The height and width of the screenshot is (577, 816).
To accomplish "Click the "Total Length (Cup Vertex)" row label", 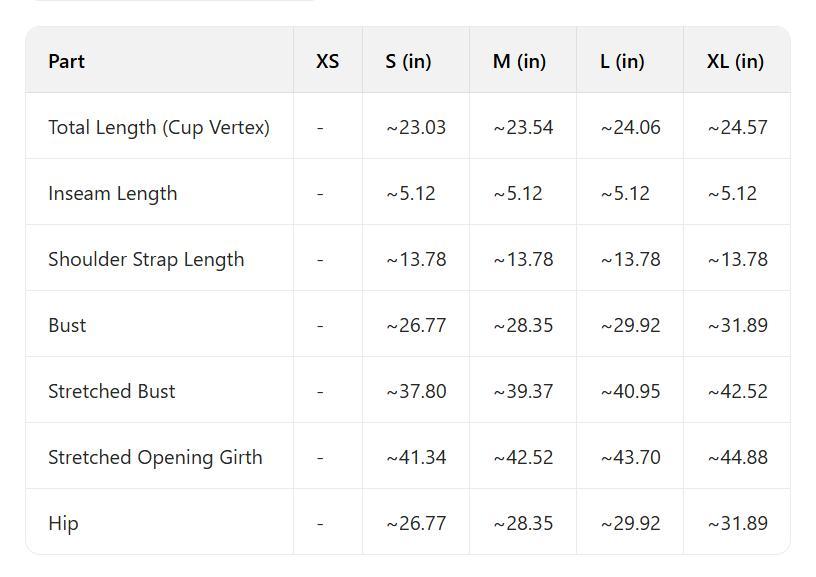I will tap(159, 127).
